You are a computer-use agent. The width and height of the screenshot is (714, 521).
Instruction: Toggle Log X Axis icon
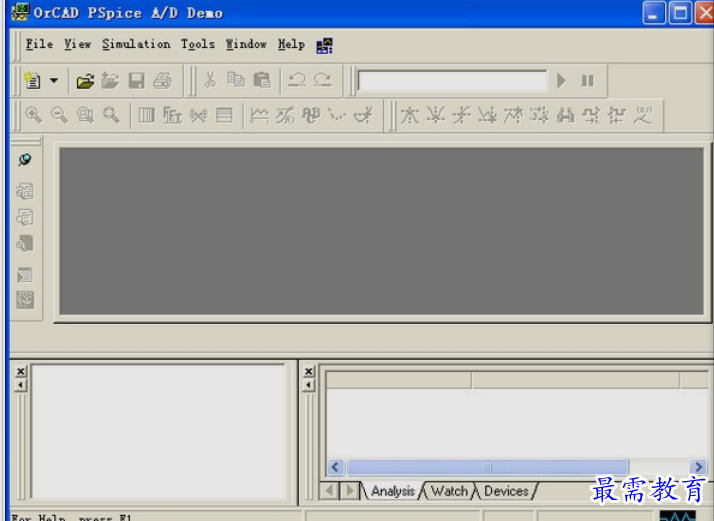(x=146, y=115)
